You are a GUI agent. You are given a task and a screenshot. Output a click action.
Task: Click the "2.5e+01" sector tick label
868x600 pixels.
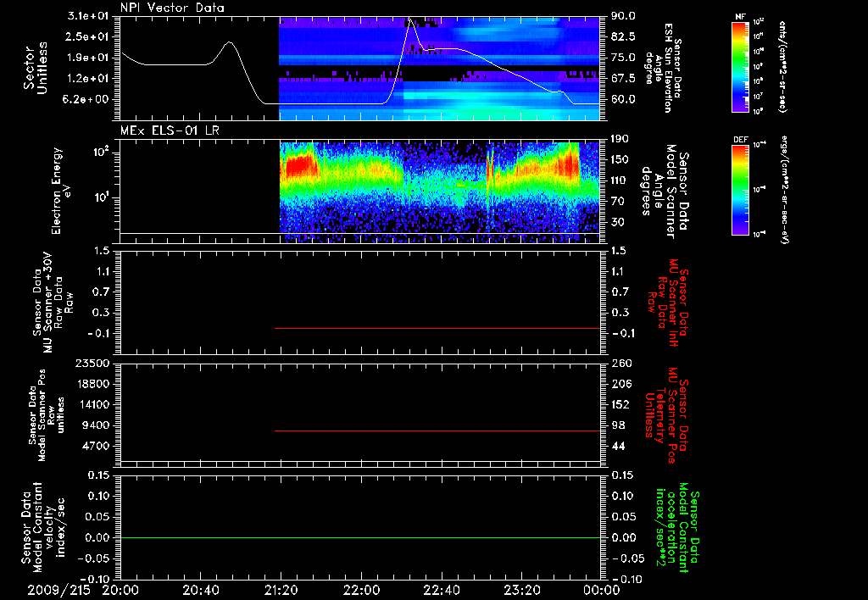pyautogui.click(x=88, y=36)
